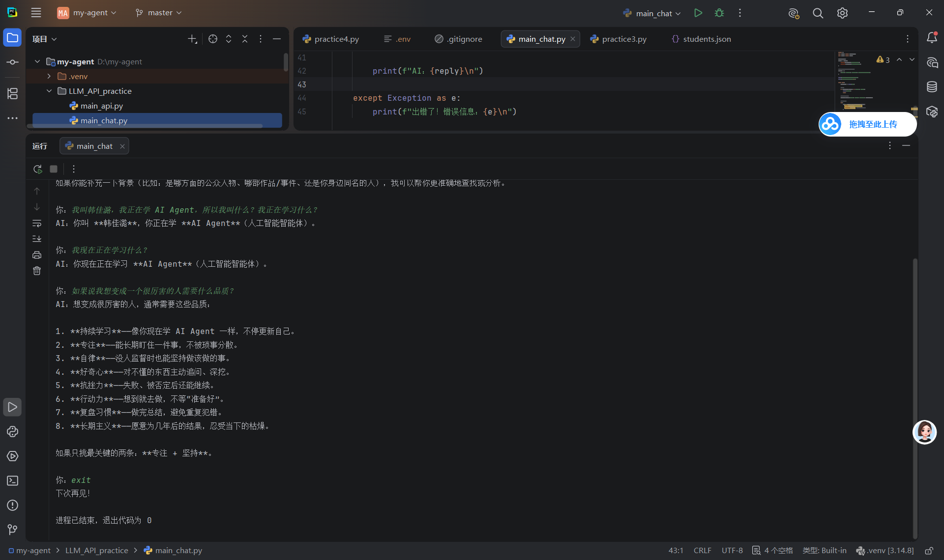
Task: Select main_api.py in project tree
Action: pos(101,106)
